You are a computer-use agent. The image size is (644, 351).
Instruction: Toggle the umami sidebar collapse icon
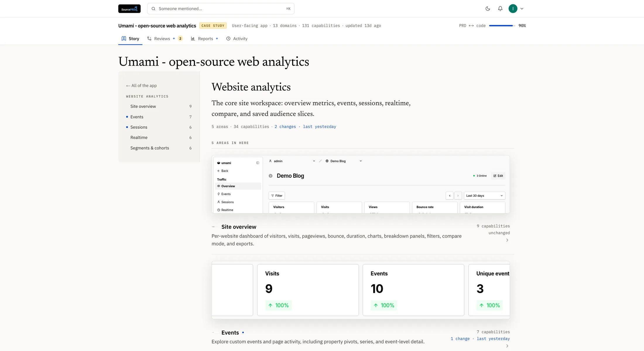pyautogui.click(x=258, y=163)
